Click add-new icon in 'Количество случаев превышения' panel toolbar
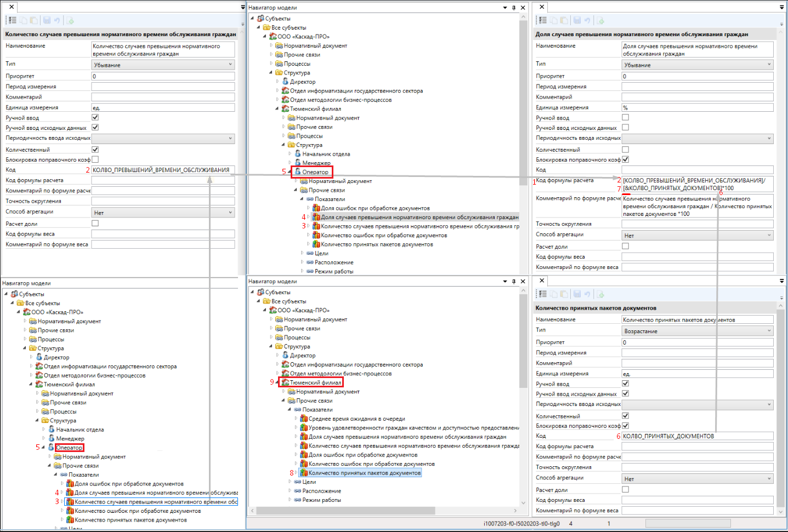 [70, 20]
